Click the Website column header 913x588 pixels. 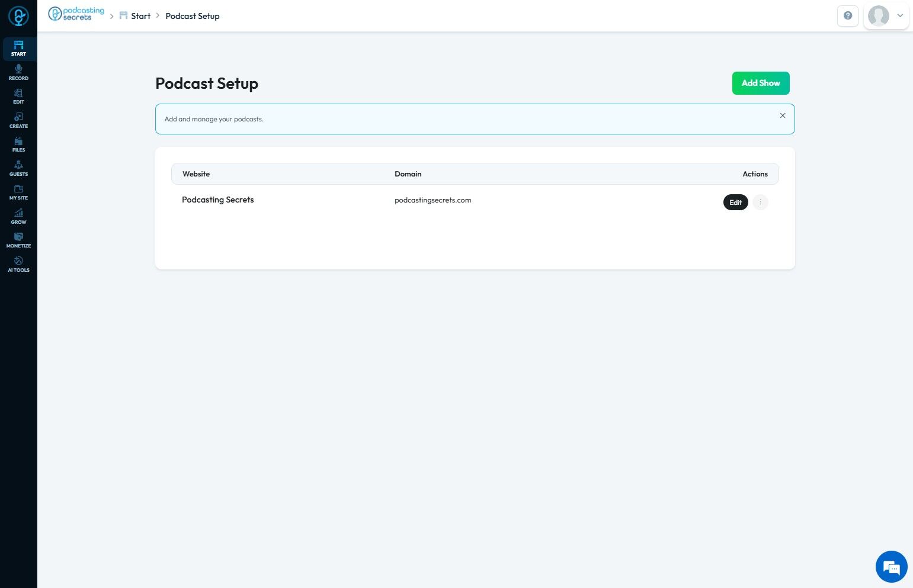196,174
